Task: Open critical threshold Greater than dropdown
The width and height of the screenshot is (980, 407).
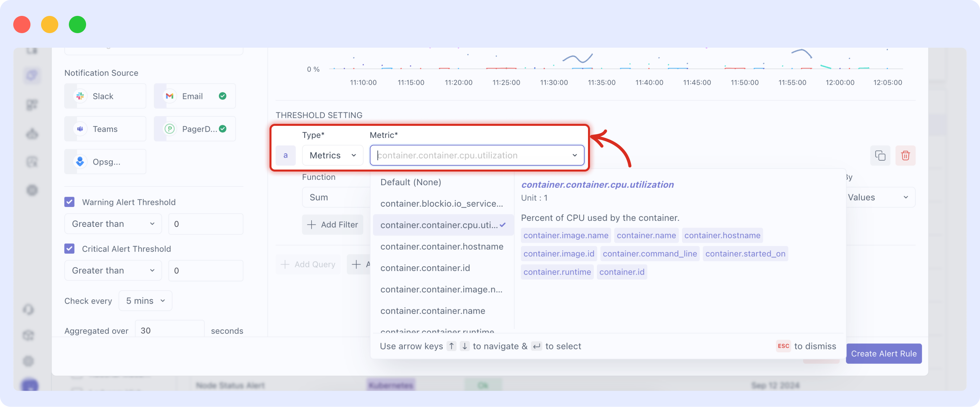Action: click(113, 271)
